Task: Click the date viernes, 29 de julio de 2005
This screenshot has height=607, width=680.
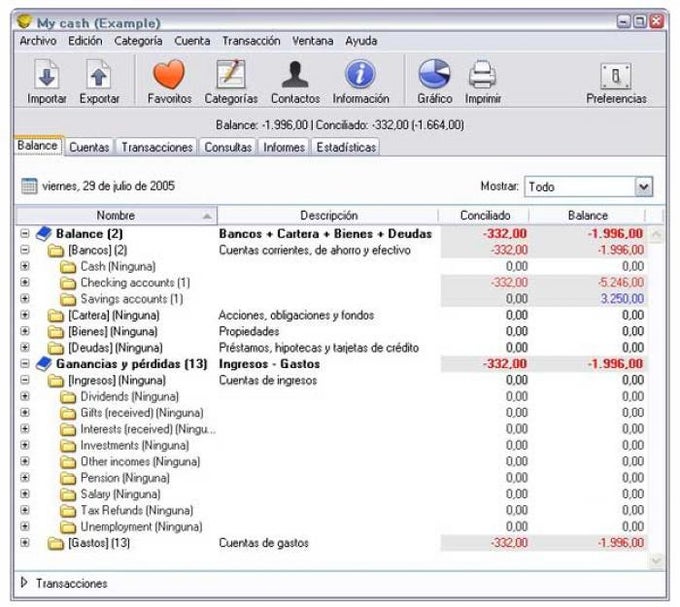Action: coord(108,186)
